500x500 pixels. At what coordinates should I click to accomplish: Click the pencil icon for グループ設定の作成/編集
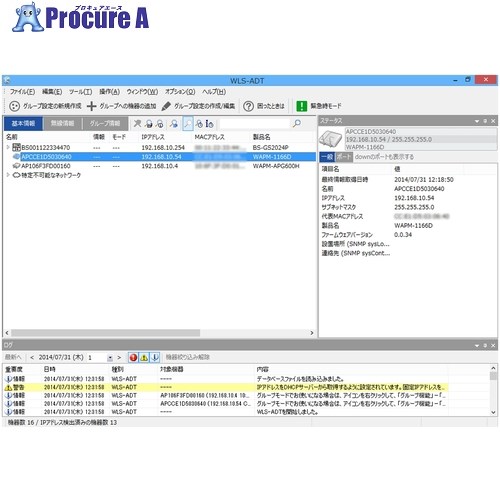pos(166,106)
